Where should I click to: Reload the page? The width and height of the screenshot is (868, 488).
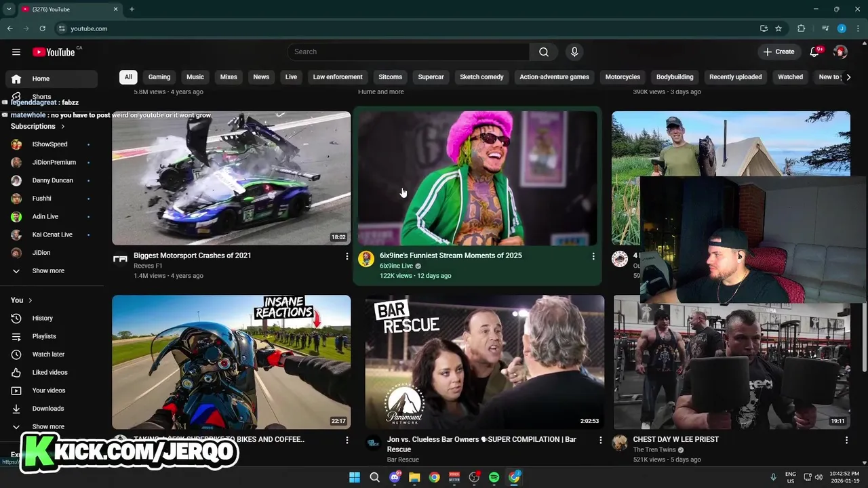point(43,28)
